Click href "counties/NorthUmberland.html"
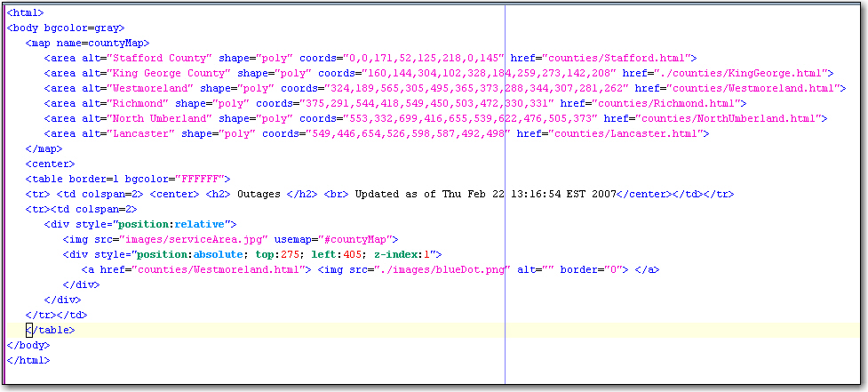The image size is (868, 392). [x=729, y=118]
